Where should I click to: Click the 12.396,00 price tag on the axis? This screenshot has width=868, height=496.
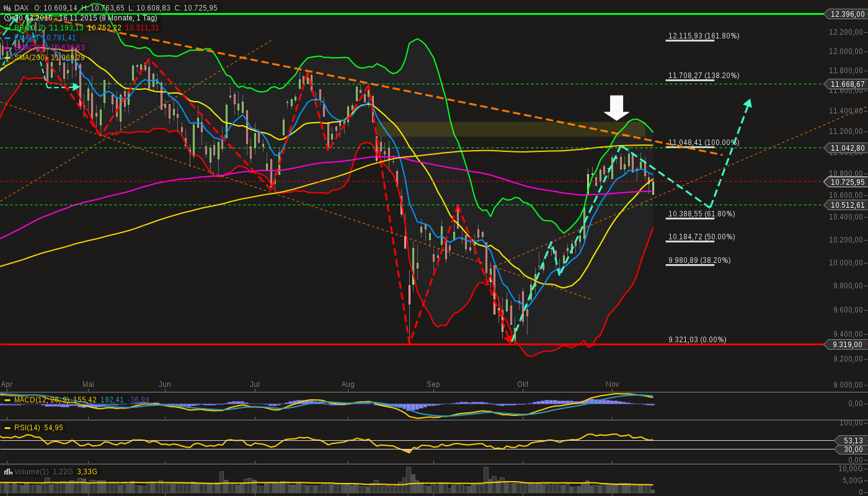847,14
